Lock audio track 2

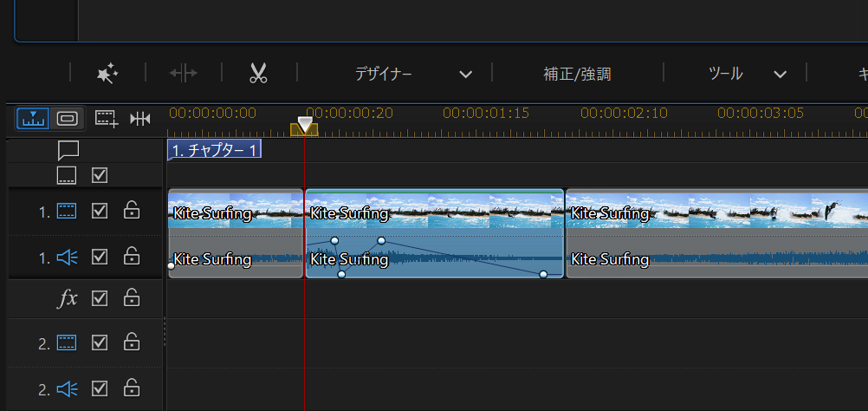click(131, 388)
